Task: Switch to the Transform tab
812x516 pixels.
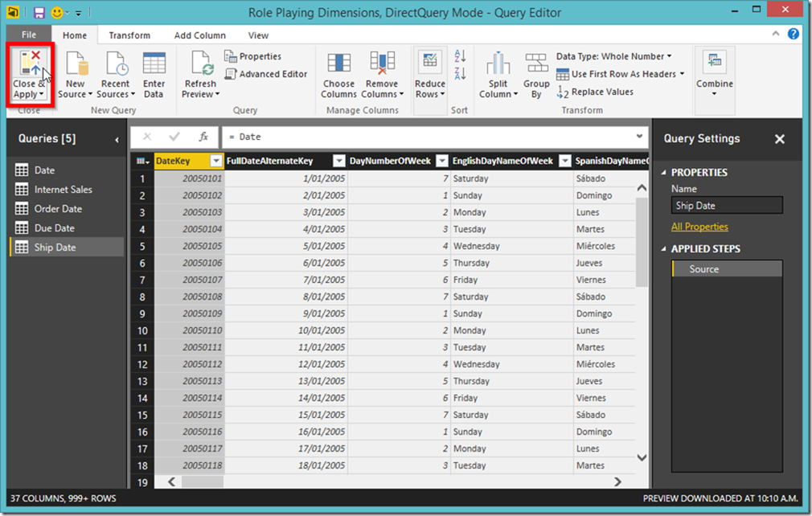Action: point(129,35)
